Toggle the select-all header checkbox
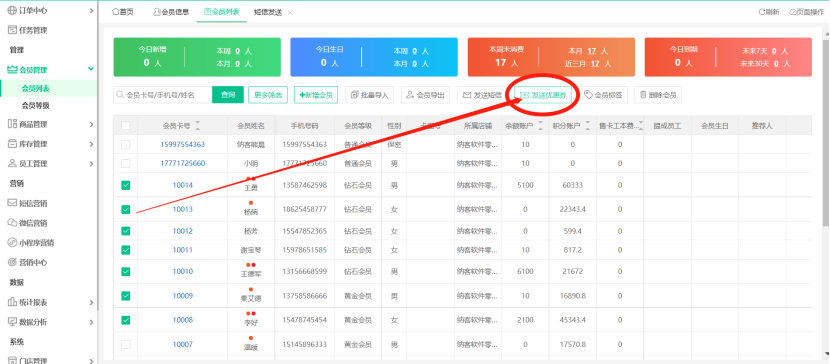The width and height of the screenshot is (830, 364). pos(125,126)
